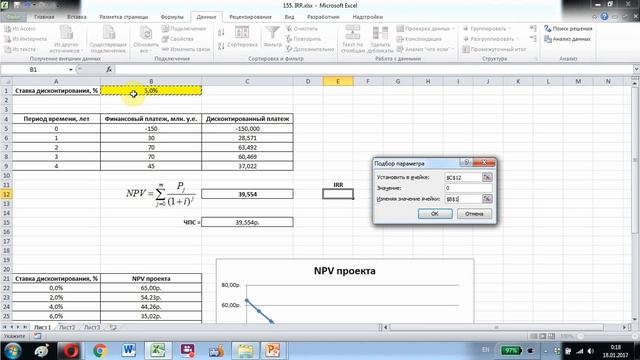Click column E header
Viewport: 640px width, 360px height.
[x=338, y=81]
